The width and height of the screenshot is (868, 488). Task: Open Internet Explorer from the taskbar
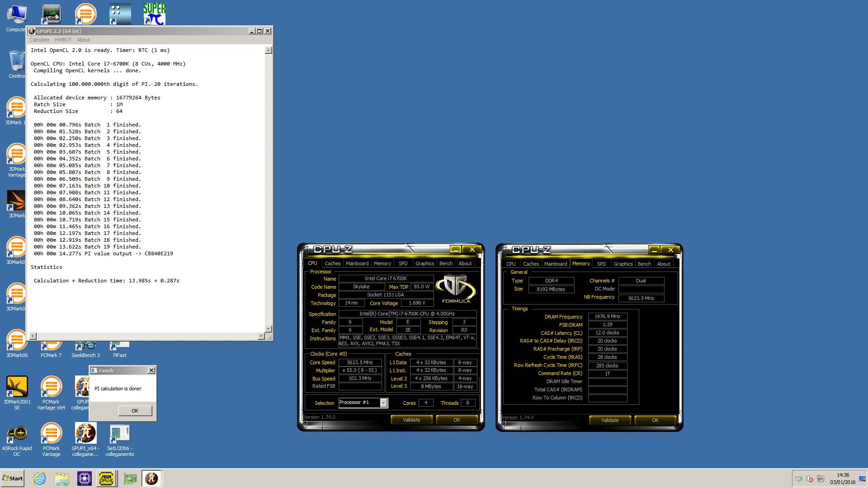40,479
